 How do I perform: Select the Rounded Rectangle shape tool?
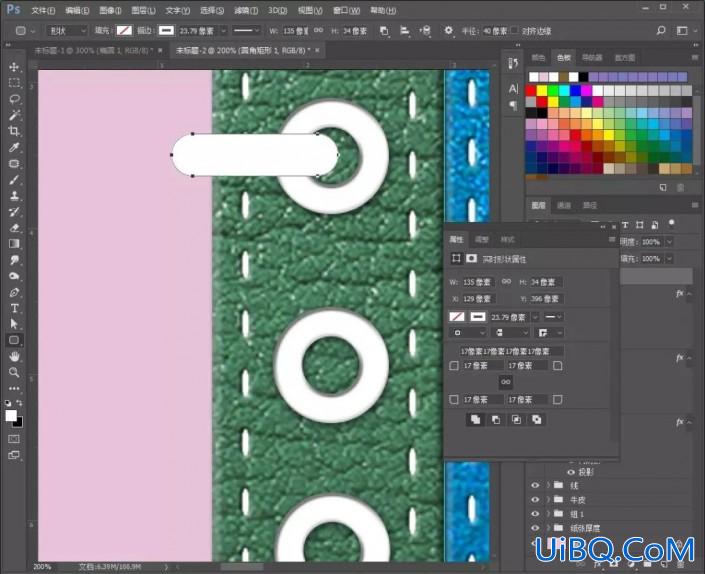coord(14,340)
